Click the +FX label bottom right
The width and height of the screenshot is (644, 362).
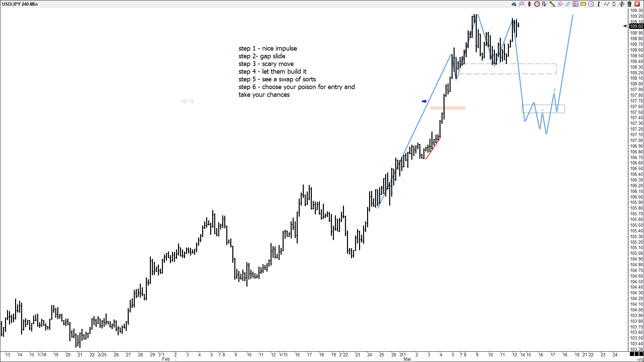click(x=640, y=360)
